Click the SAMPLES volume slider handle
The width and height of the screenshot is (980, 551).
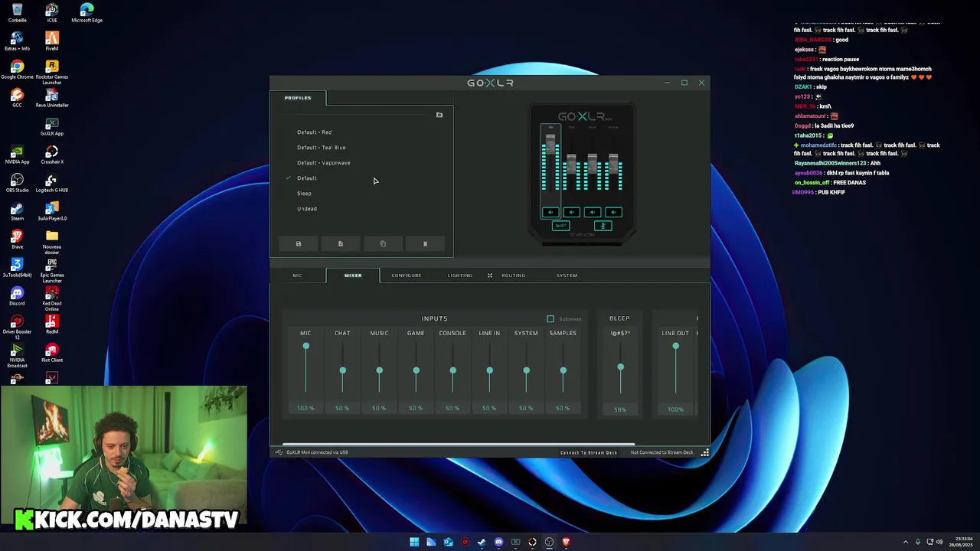pyautogui.click(x=563, y=370)
